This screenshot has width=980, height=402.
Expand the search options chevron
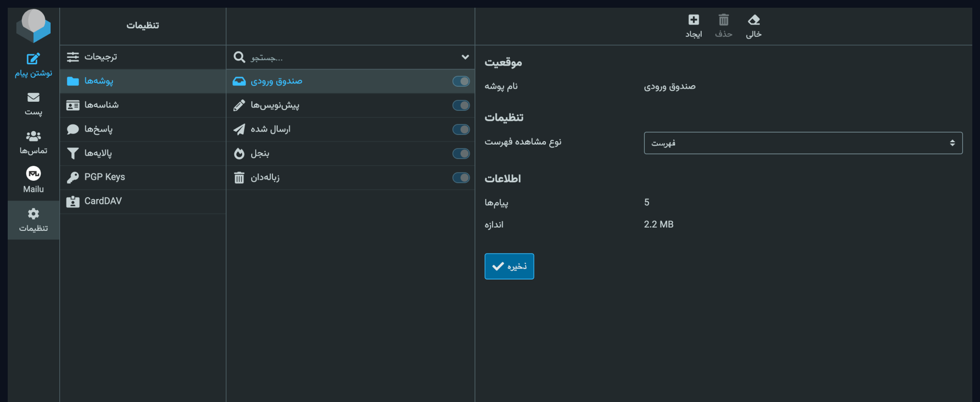coord(465,57)
